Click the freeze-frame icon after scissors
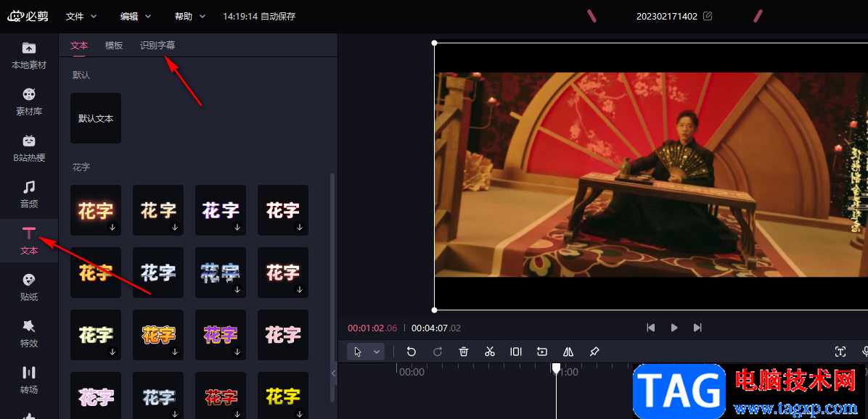The image size is (868, 419). point(516,352)
